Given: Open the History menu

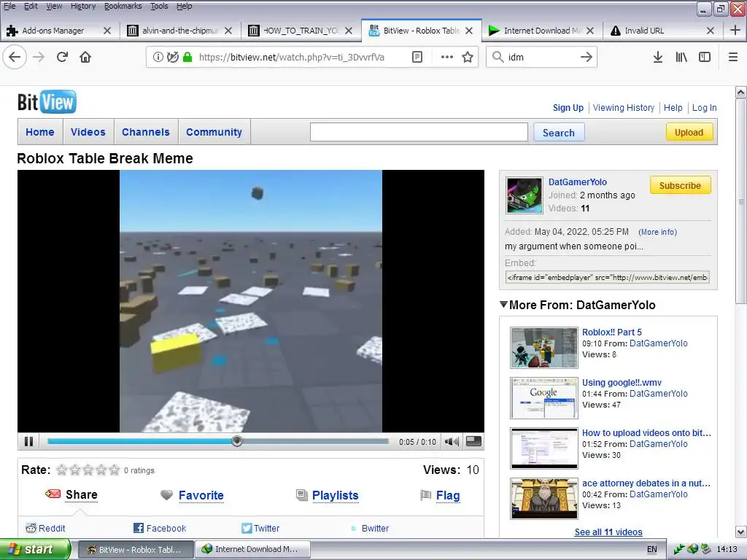Looking at the screenshot, I should pyautogui.click(x=83, y=6).
